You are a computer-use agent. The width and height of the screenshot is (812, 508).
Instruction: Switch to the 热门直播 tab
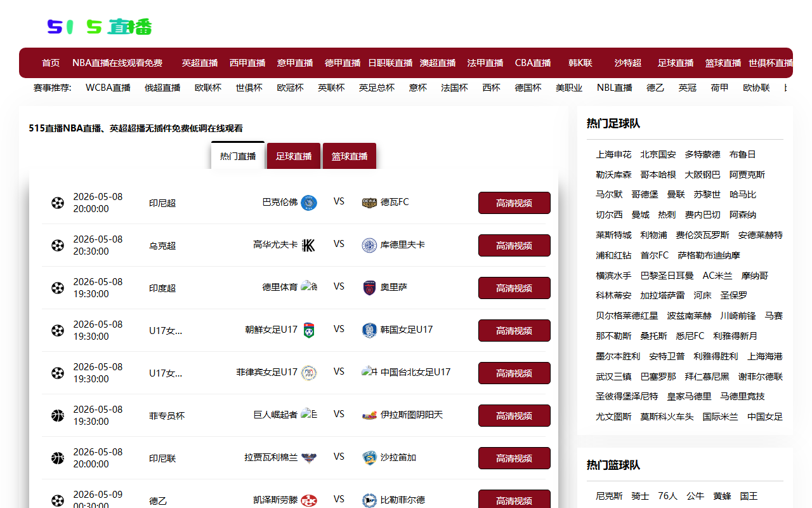pyautogui.click(x=238, y=156)
